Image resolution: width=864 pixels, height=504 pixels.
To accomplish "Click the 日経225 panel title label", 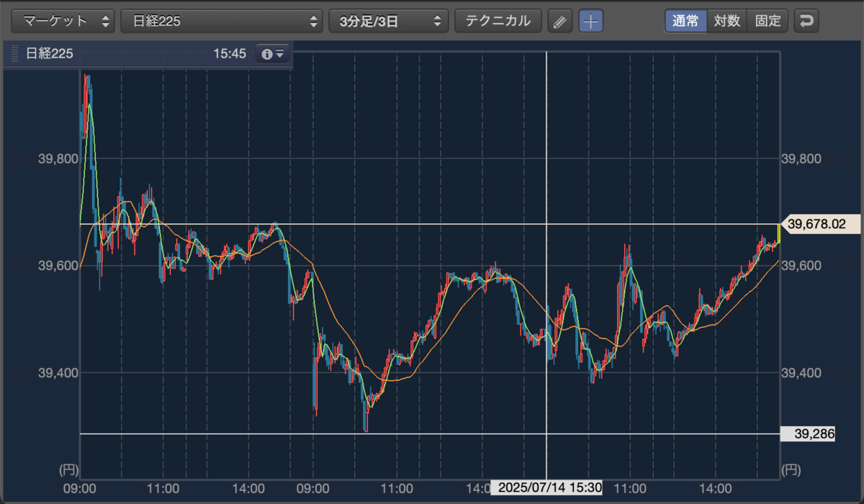I will point(50,54).
